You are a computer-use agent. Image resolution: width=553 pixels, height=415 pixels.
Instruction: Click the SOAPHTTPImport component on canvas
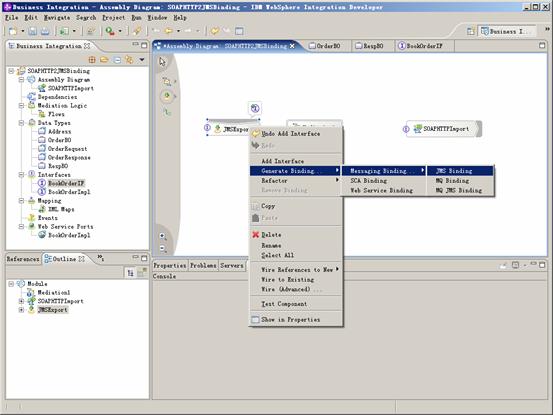443,129
